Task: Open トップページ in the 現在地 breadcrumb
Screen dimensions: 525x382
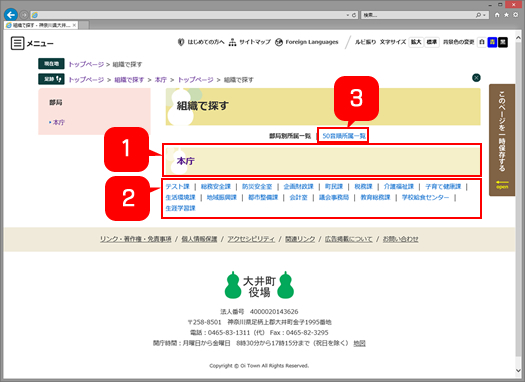Action: tap(86, 64)
